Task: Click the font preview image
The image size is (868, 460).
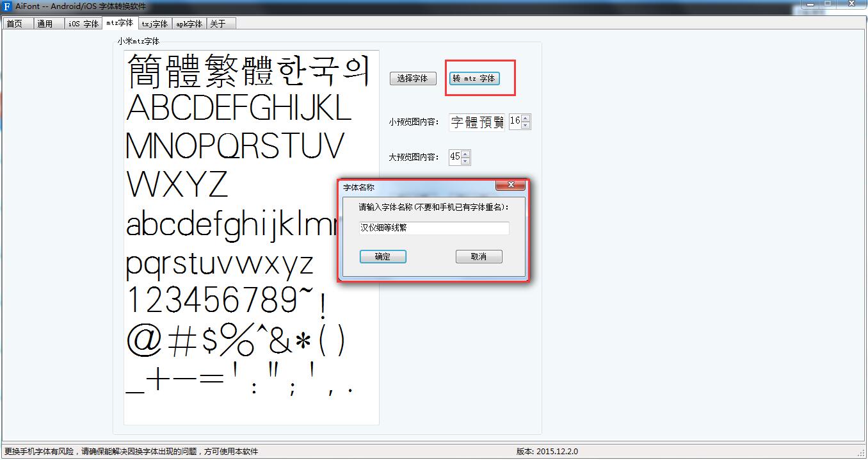Action: [x=250, y=237]
